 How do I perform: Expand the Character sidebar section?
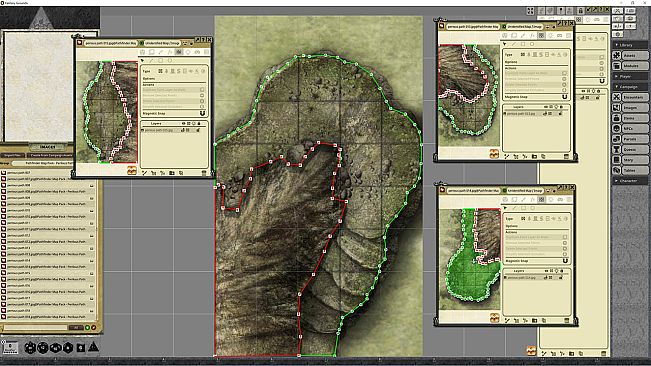[x=630, y=181]
